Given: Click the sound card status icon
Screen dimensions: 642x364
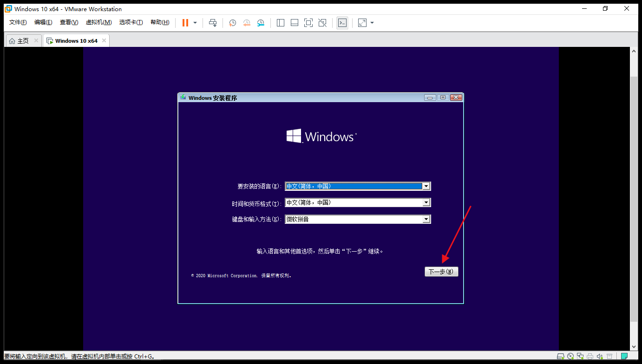Looking at the screenshot, I should click(600, 357).
